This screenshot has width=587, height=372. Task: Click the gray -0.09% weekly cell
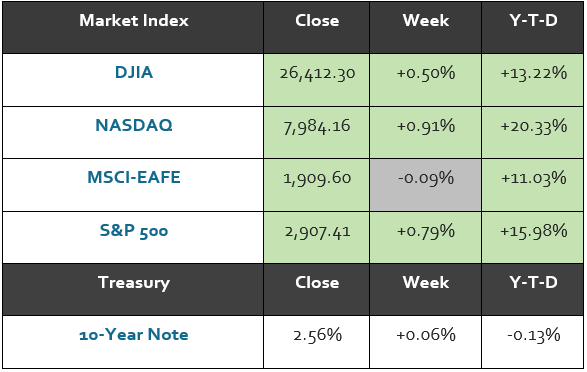coord(426,185)
